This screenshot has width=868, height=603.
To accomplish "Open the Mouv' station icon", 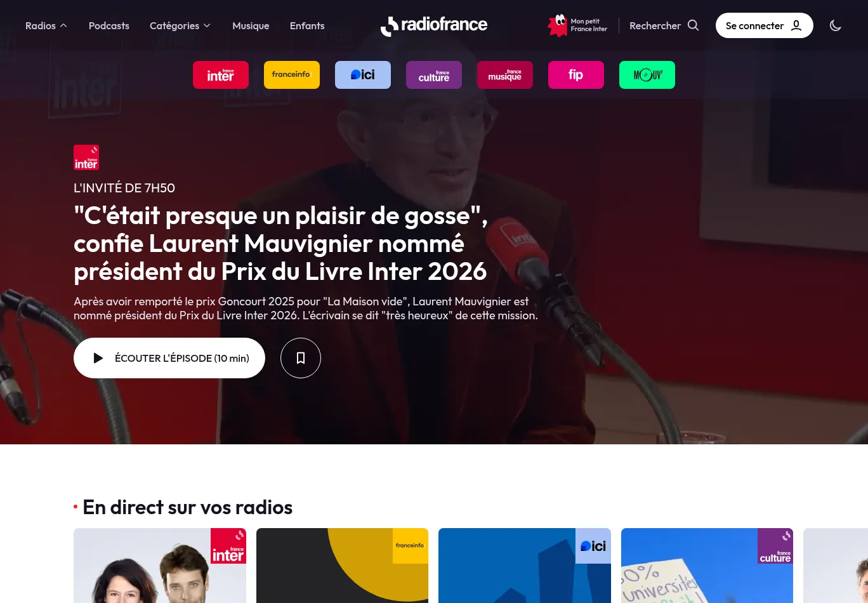I will tap(647, 75).
